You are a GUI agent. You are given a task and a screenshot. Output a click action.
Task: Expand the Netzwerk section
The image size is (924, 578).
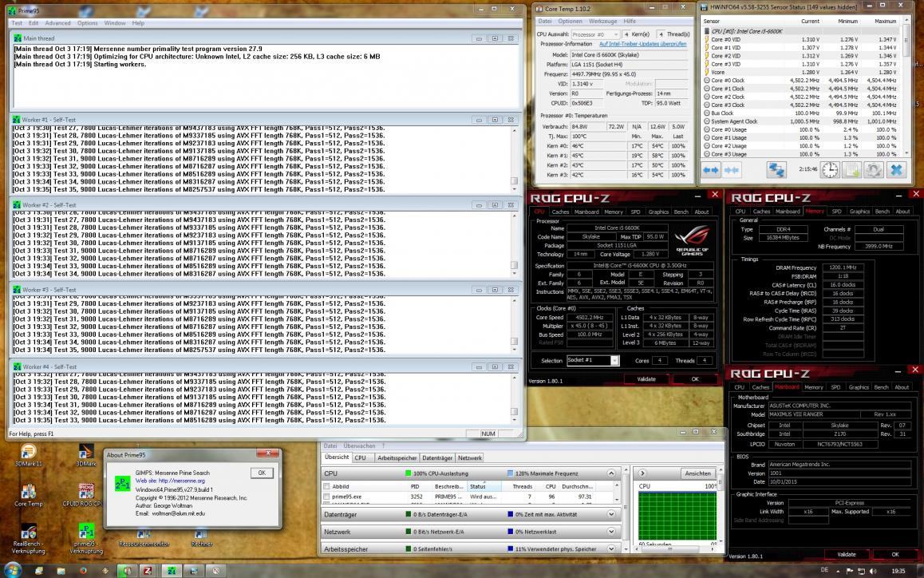612,532
